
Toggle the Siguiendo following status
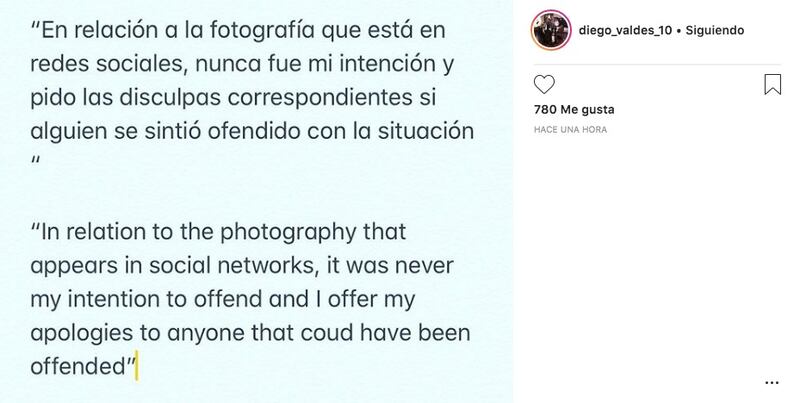click(714, 30)
